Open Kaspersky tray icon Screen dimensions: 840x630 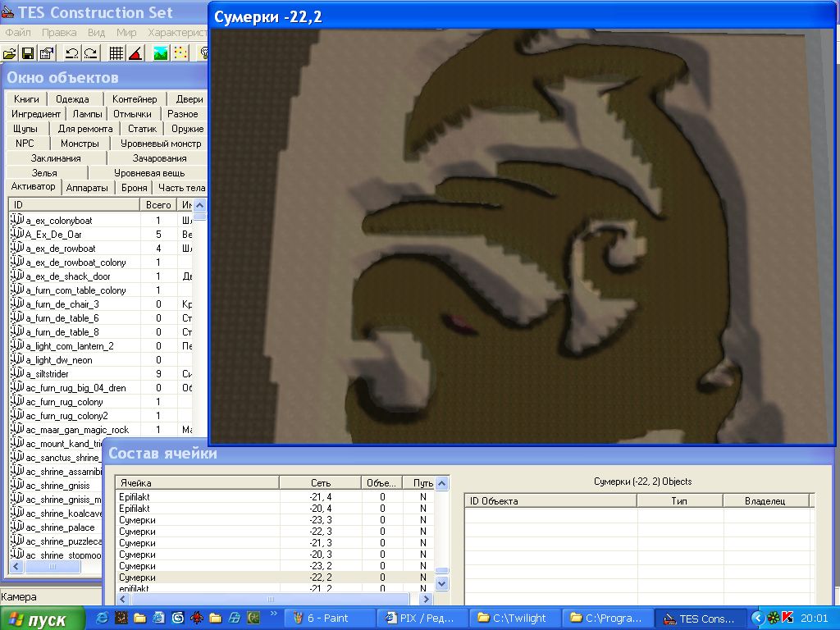pos(787,619)
